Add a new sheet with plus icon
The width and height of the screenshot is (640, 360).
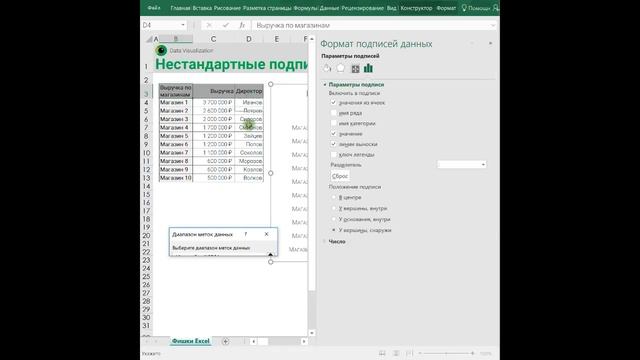225,341
